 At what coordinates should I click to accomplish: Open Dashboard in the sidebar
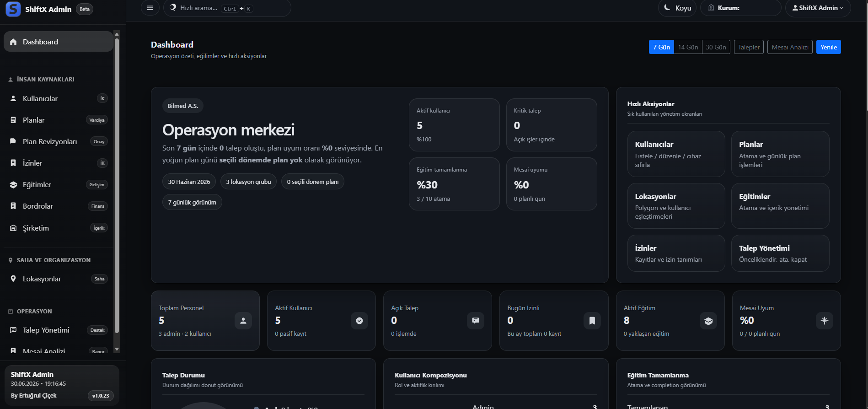pyautogui.click(x=59, y=42)
